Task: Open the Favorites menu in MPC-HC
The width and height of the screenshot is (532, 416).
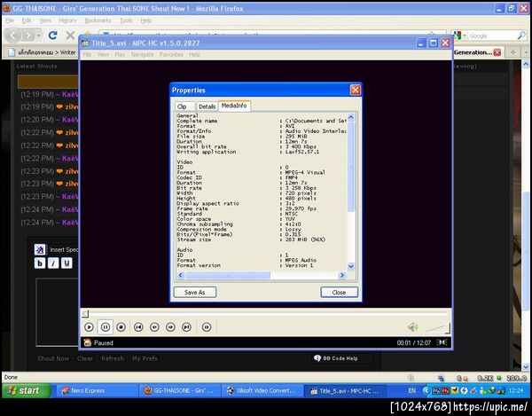Action: click(171, 54)
